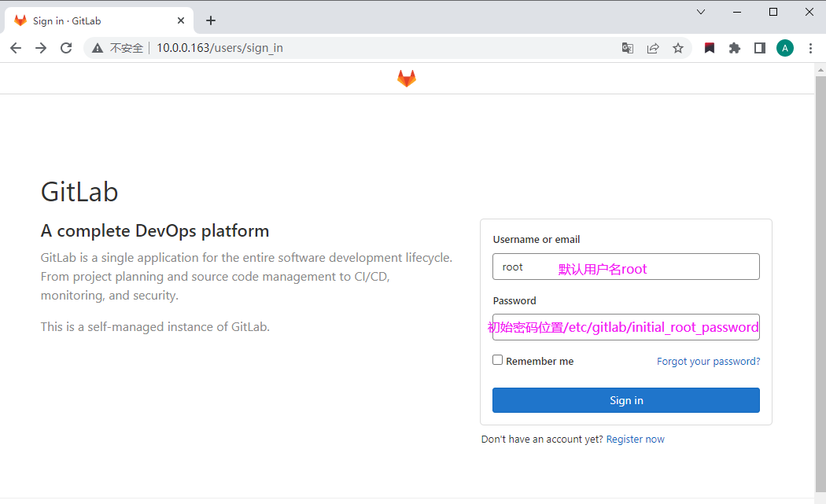This screenshot has height=504, width=826.
Task: Open the Chrome profile avatar
Action: [x=784, y=48]
